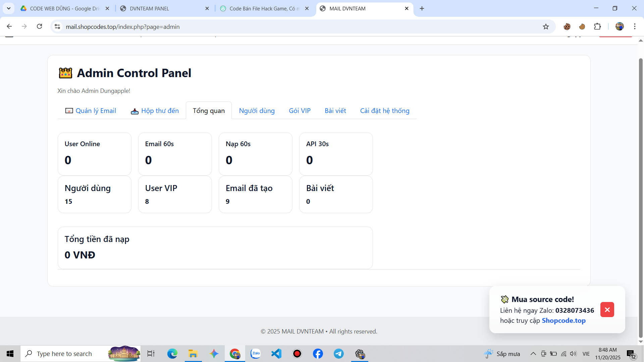Open Microsoft Edge from taskbar

click(x=172, y=354)
